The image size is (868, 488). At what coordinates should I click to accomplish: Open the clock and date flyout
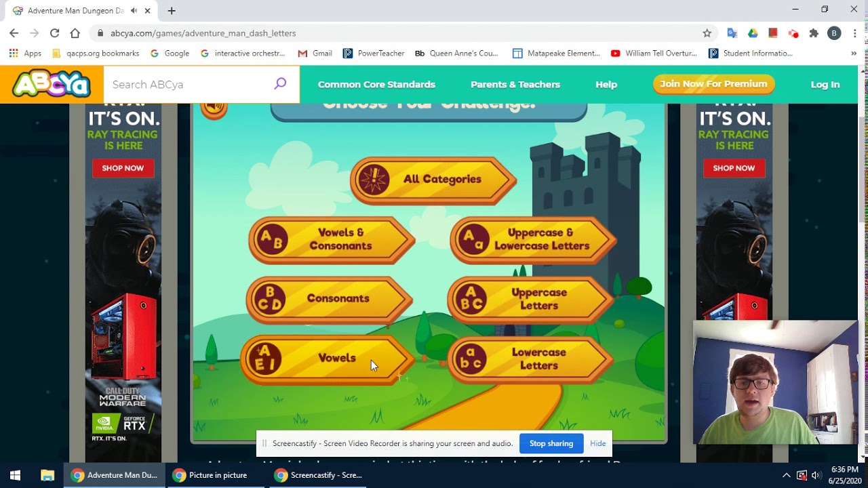click(844, 475)
